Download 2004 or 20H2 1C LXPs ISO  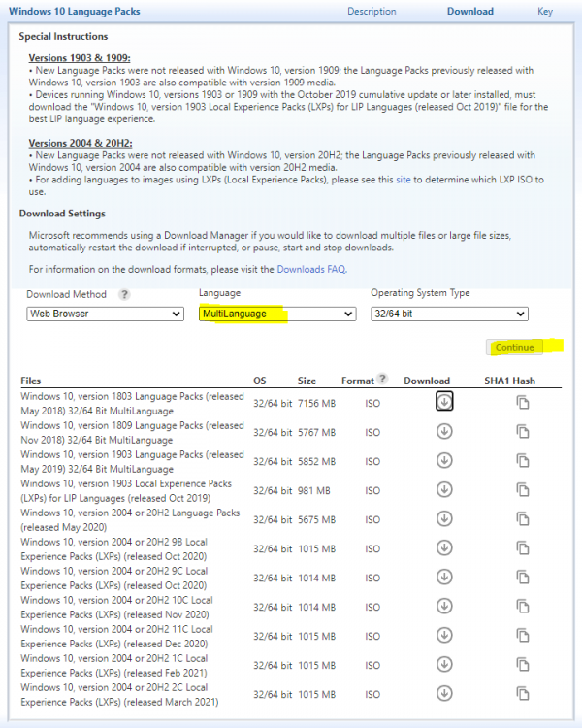444,664
